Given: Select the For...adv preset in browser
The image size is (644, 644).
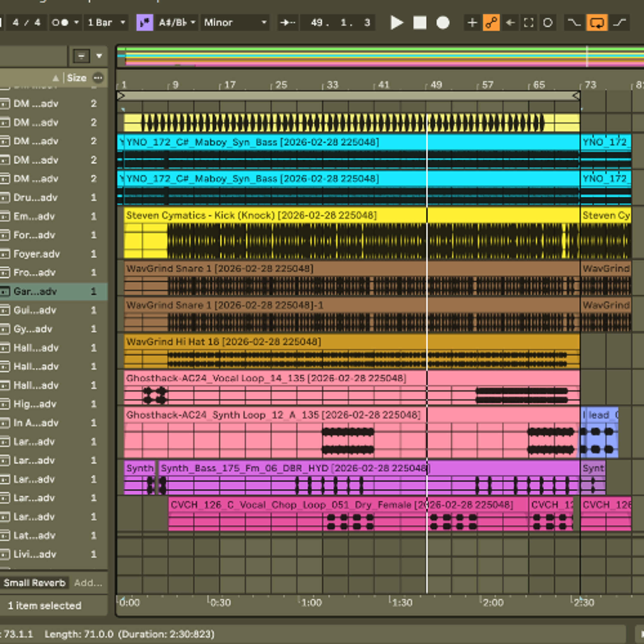Looking at the screenshot, I should pos(53,235).
